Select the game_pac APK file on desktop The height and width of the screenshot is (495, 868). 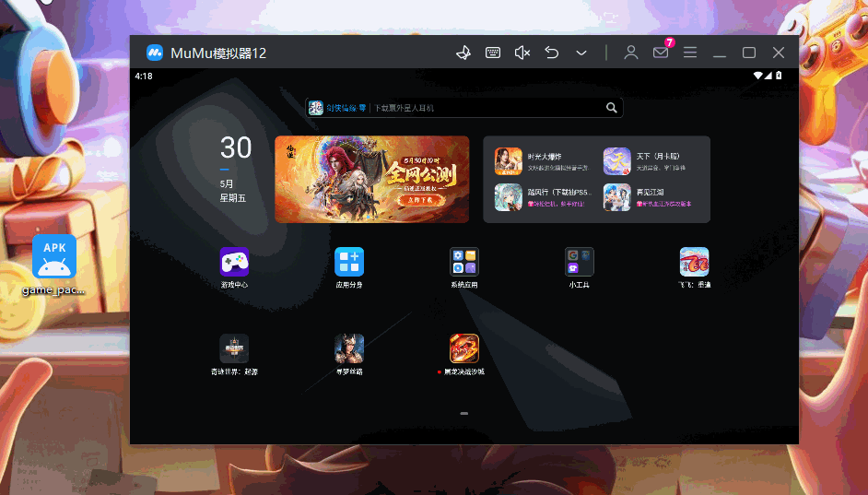click(54, 265)
